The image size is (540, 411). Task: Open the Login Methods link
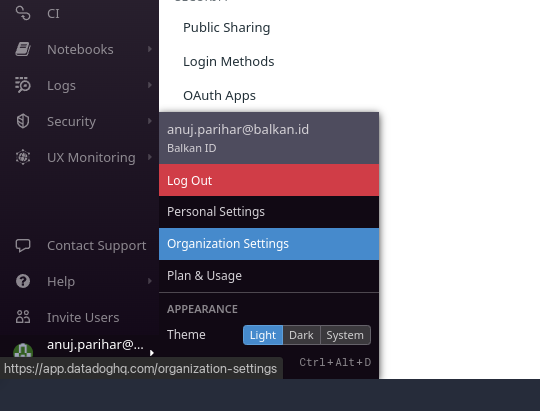229,62
